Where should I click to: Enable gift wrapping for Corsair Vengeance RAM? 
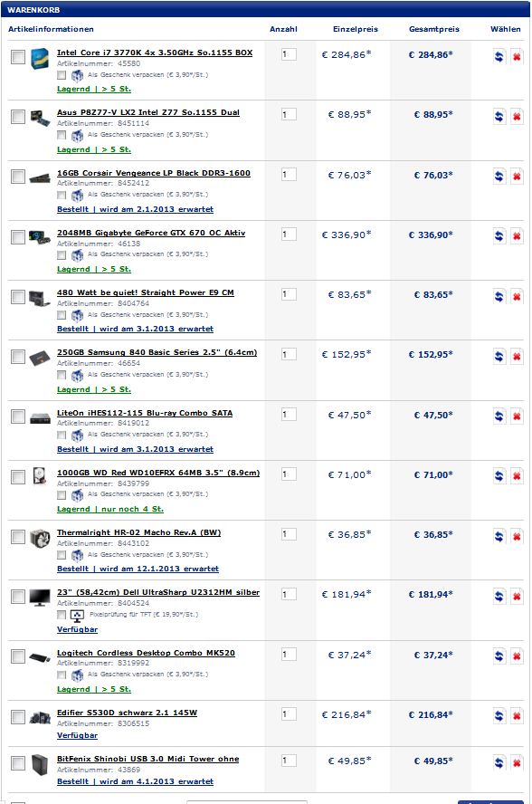(x=62, y=195)
